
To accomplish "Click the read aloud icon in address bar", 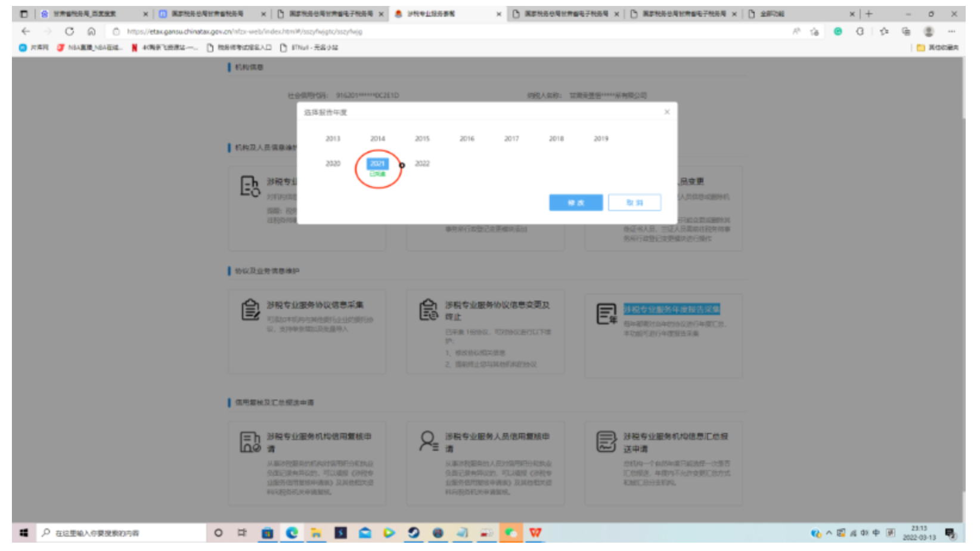I will coord(796,31).
